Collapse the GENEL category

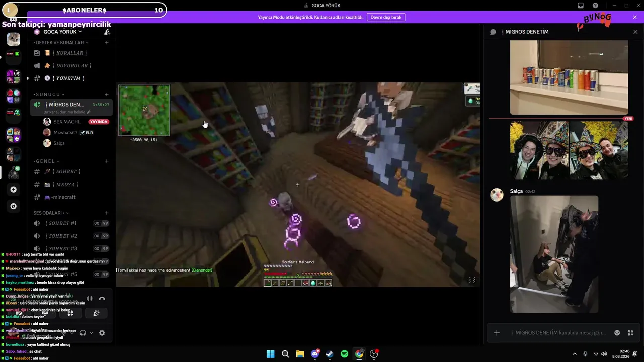click(47, 161)
